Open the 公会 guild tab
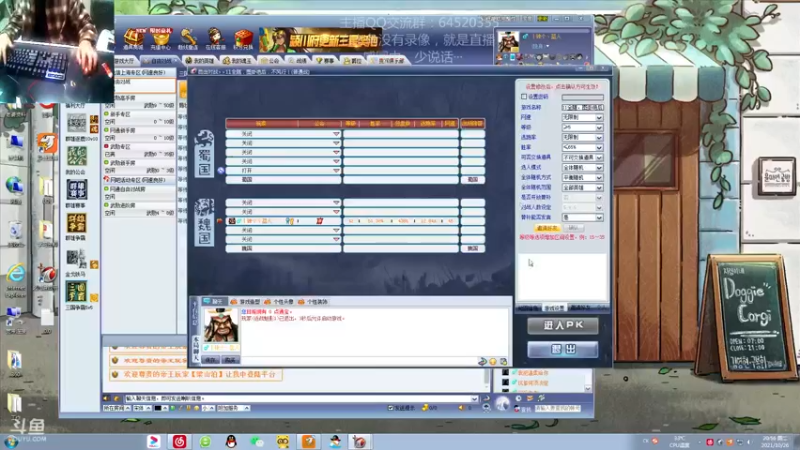The height and width of the screenshot is (450, 800). coord(270,61)
